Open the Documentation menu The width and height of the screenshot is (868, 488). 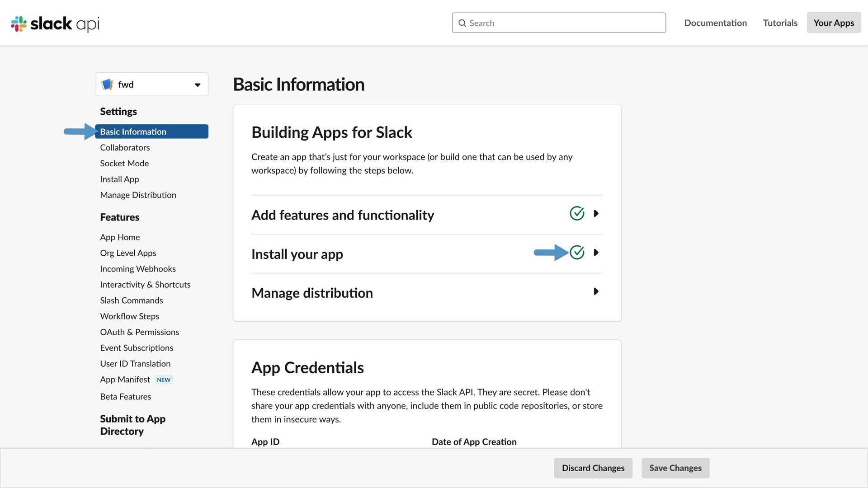(716, 23)
